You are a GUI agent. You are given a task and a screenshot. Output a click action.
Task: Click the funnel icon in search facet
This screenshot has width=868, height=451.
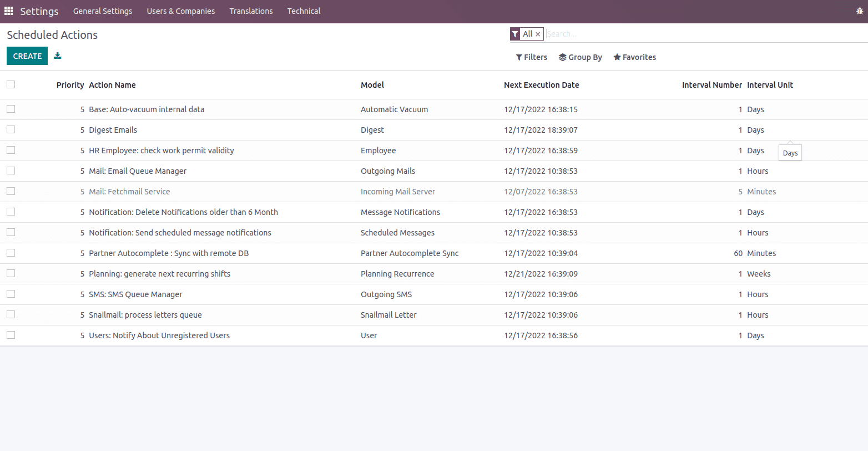click(515, 34)
